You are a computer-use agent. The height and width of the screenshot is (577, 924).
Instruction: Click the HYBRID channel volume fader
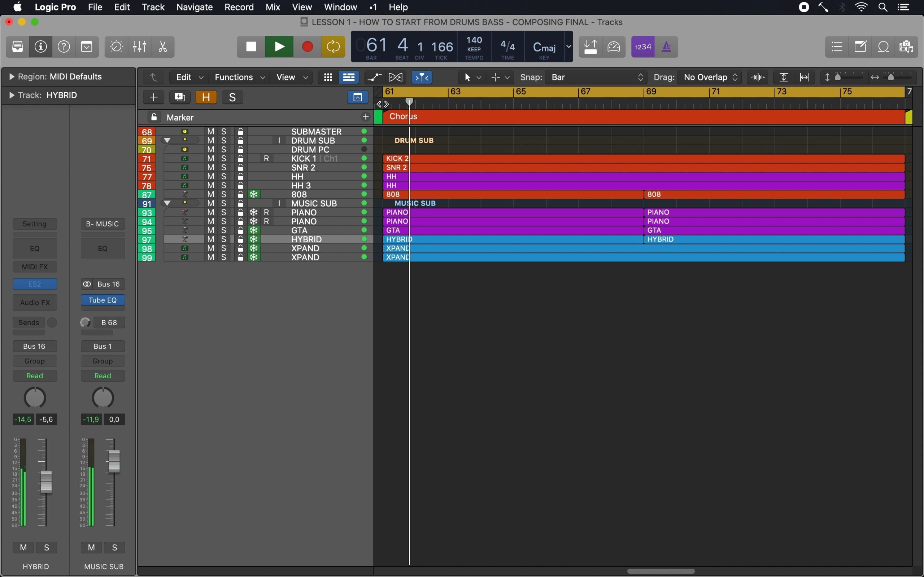46,481
